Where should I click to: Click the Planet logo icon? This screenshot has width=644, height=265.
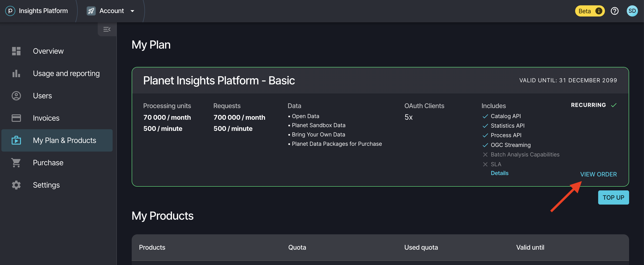(x=10, y=11)
